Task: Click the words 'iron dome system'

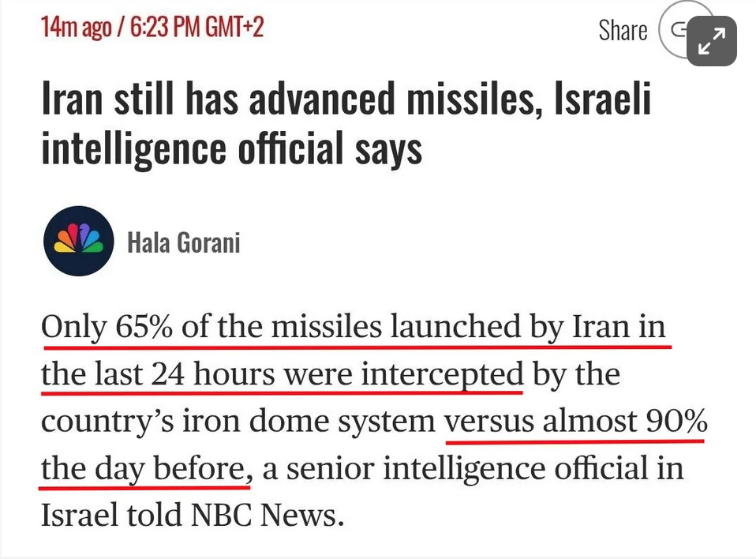Action: point(309,421)
